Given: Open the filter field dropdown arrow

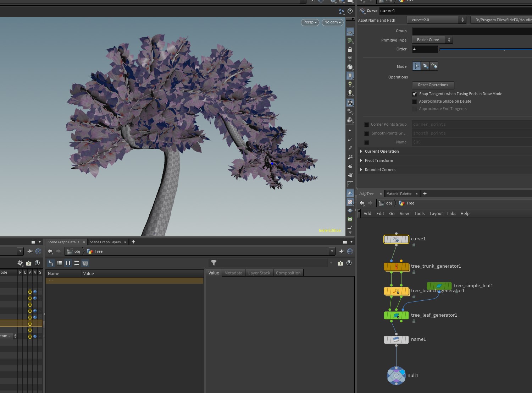Looking at the screenshot, I should (331, 263).
